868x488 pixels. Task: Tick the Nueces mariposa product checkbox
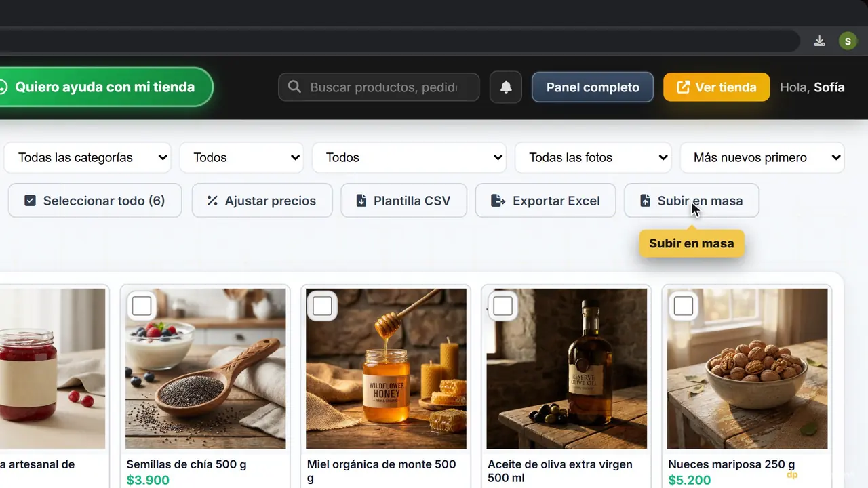[x=684, y=306]
